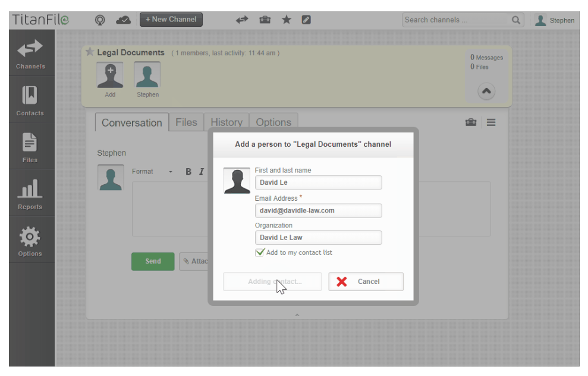Click the small caret below the conversation panel
Screen dimensions: 588x376
click(x=297, y=315)
